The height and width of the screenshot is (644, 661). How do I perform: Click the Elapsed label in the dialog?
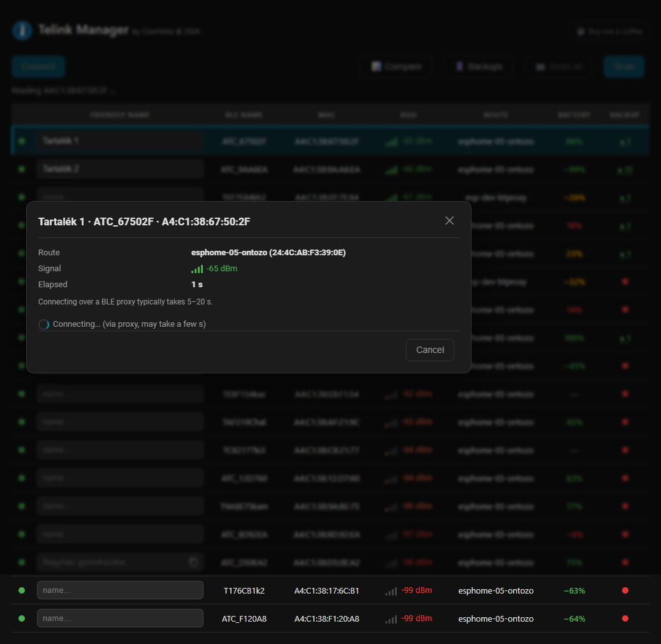click(53, 284)
